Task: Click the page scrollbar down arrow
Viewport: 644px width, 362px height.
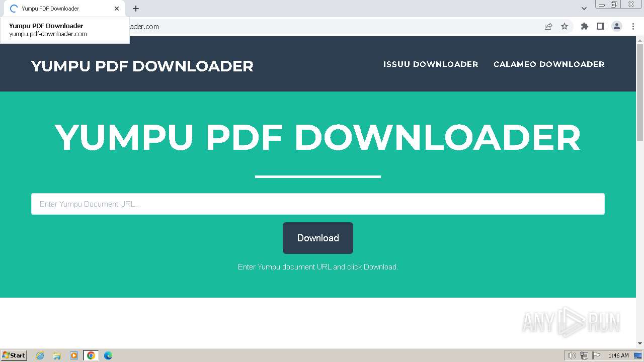Action: click(x=640, y=343)
